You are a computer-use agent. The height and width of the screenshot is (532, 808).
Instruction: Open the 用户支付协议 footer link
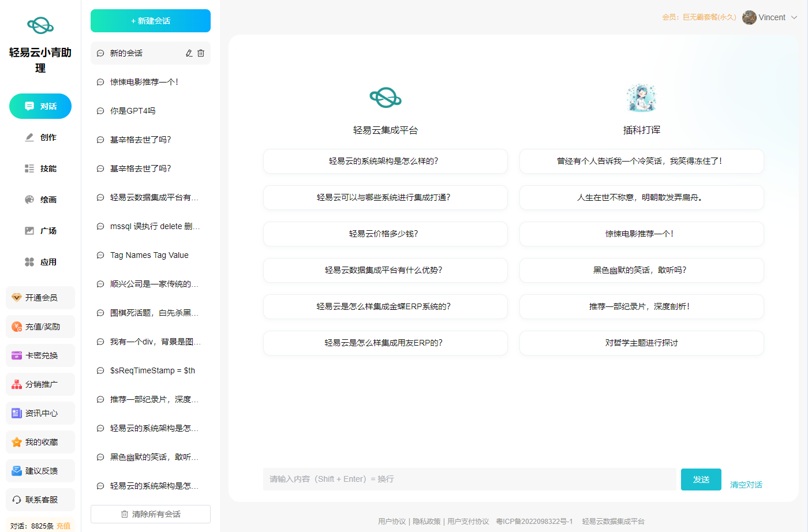(x=468, y=522)
